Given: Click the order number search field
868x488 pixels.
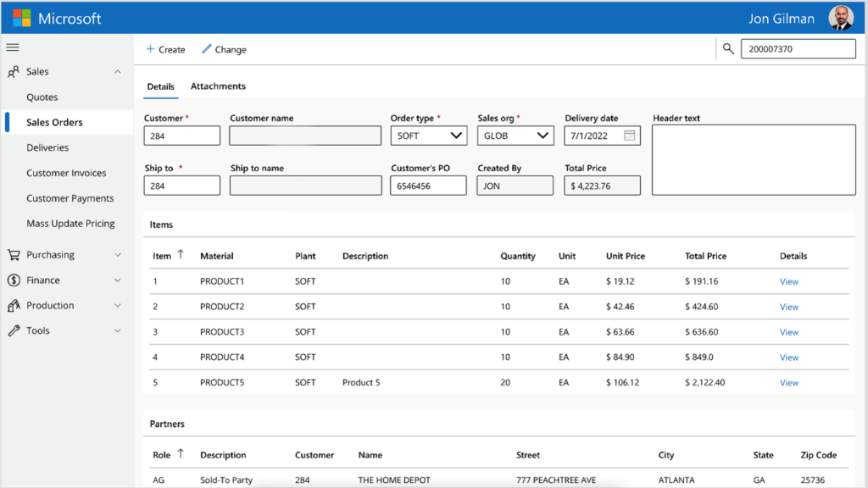Looking at the screenshot, I should [x=798, y=48].
